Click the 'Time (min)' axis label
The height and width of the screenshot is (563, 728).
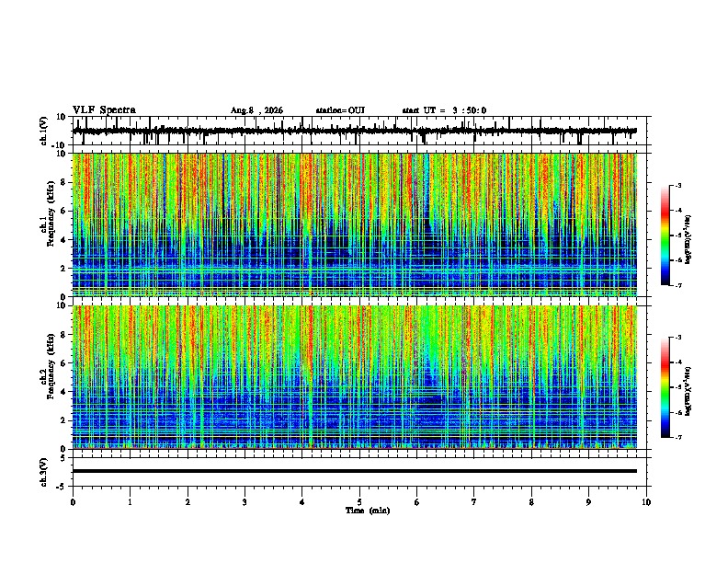368,511
